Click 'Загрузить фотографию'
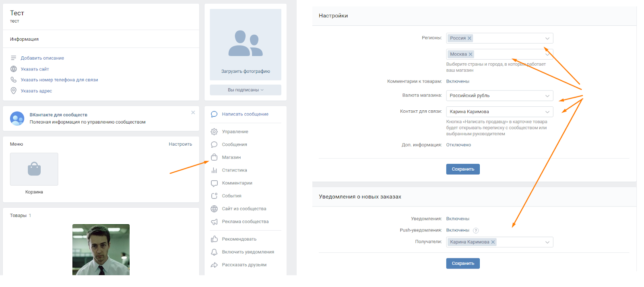 246,71
